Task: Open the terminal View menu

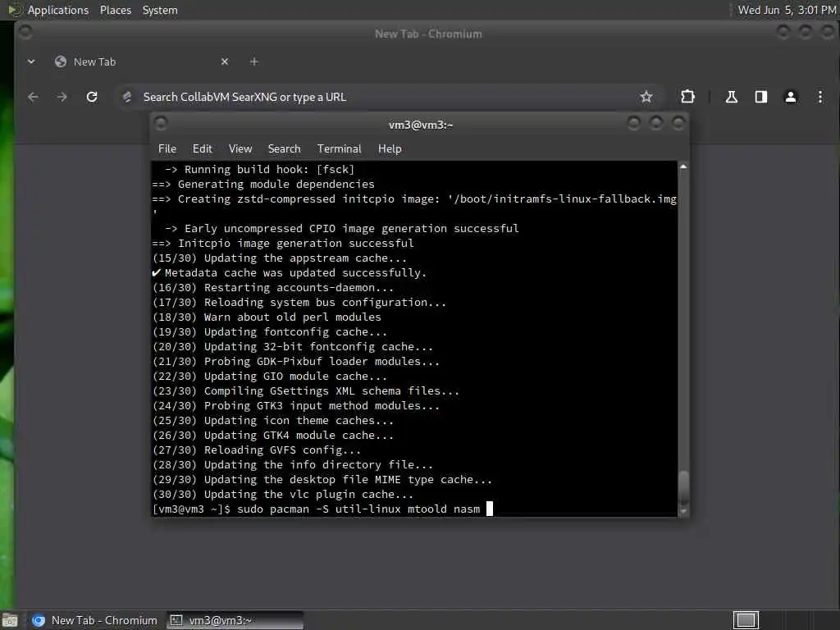Action: 240,149
